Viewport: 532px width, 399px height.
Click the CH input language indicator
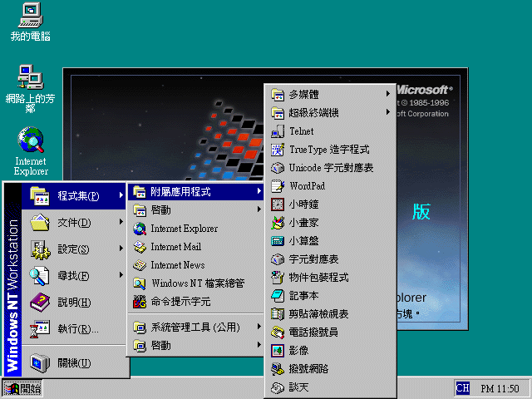[x=462, y=388]
